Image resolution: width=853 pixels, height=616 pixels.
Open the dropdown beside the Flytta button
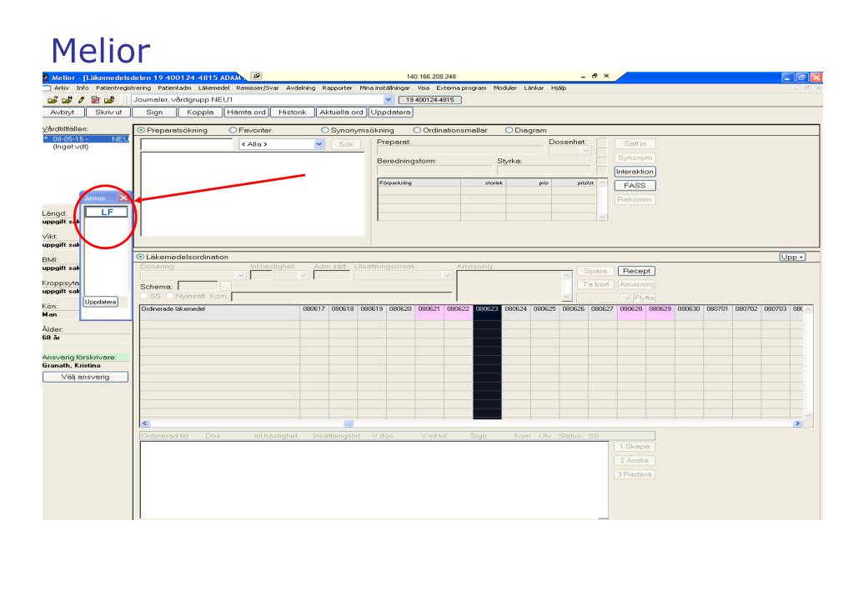(x=627, y=298)
